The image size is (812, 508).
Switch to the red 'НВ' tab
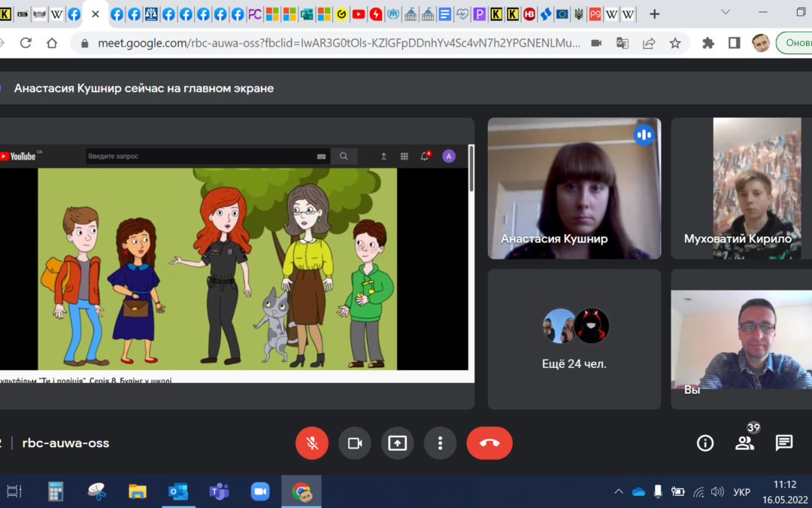pyautogui.click(x=529, y=14)
